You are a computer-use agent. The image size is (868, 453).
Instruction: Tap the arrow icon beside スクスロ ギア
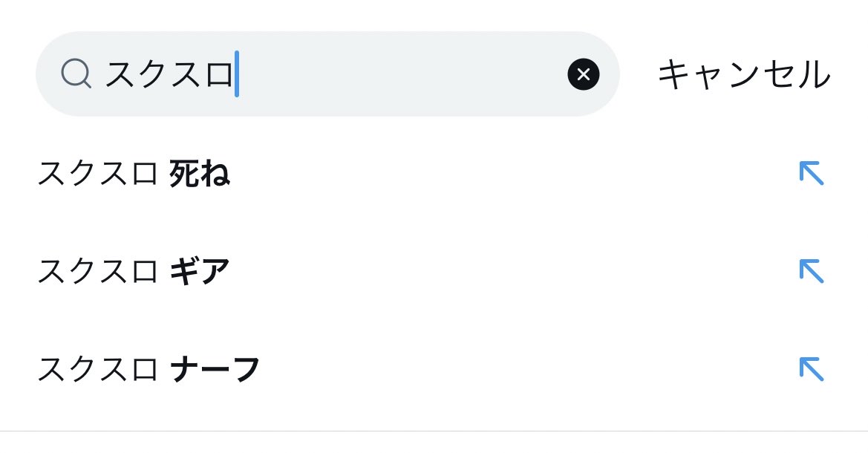(812, 271)
